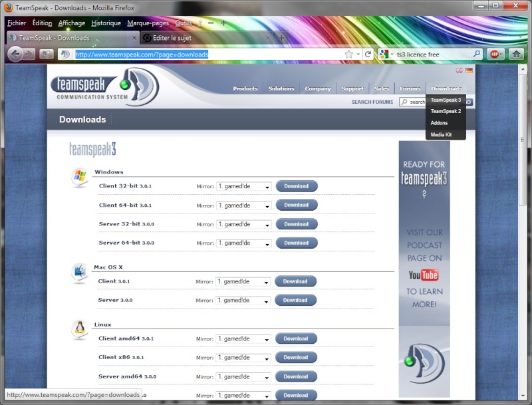Open the Forums navigation link
The width and height of the screenshot is (532, 405).
click(410, 88)
